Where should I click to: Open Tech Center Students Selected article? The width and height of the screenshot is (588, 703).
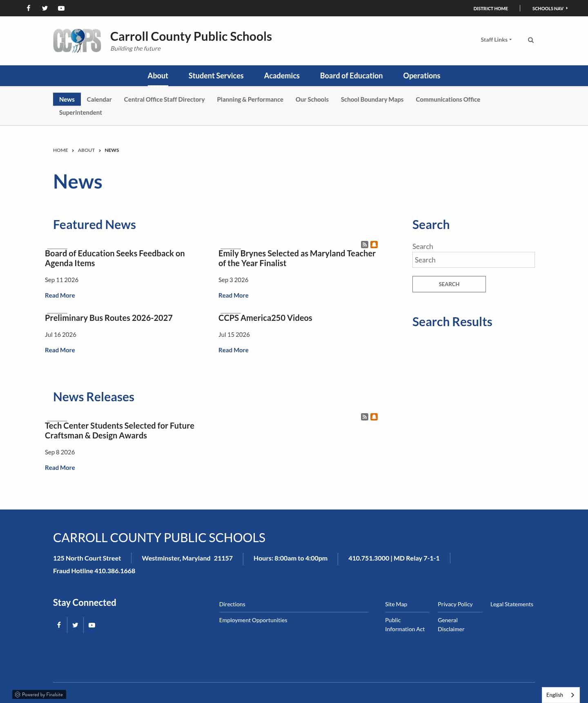coord(120,430)
